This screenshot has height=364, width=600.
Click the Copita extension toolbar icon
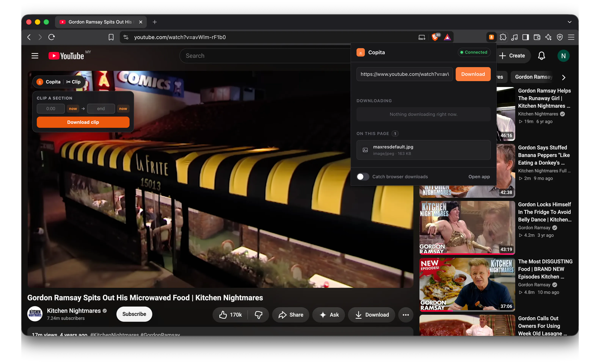pos(491,37)
